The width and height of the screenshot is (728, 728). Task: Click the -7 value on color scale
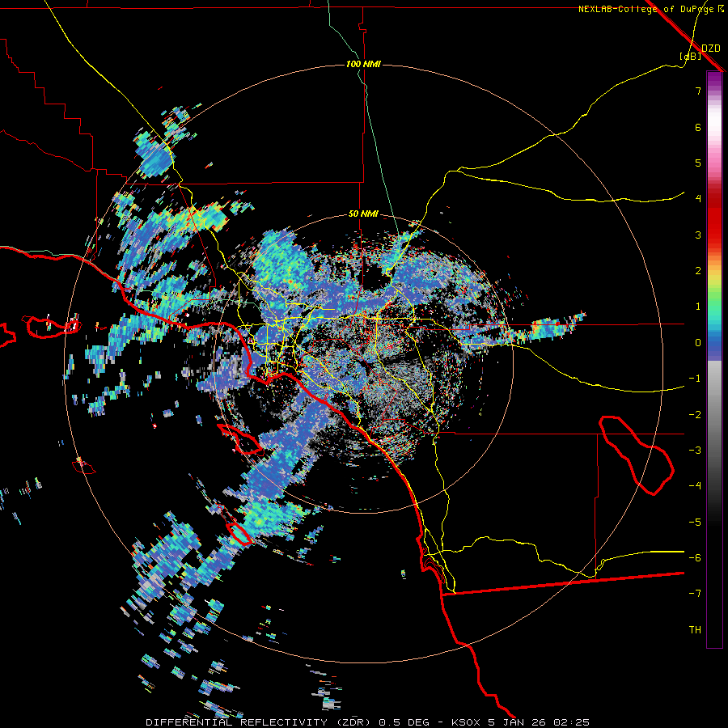click(695, 594)
